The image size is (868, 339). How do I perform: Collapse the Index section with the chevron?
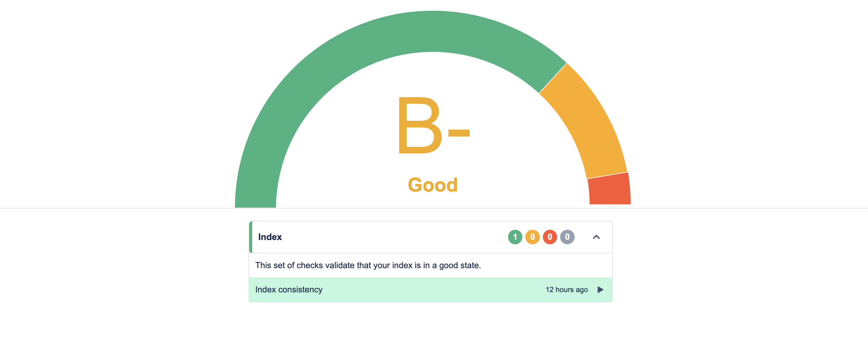[596, 237]
